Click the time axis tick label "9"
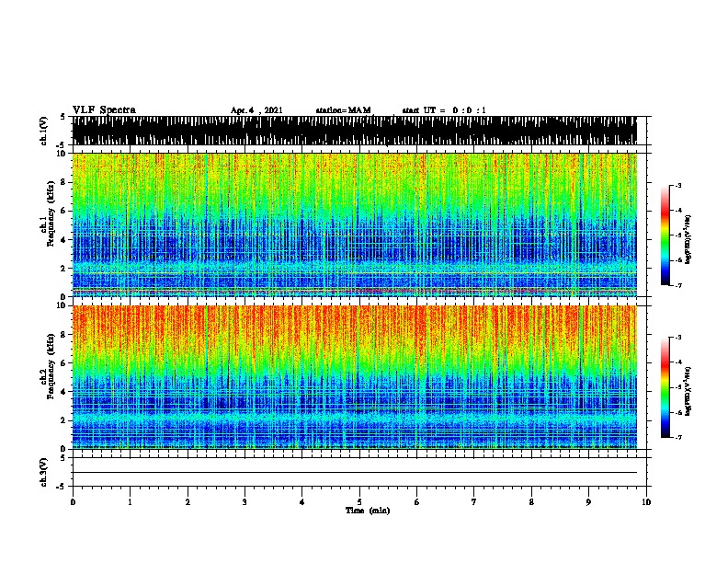The image size is (728, 563). (x=588, y=502)
